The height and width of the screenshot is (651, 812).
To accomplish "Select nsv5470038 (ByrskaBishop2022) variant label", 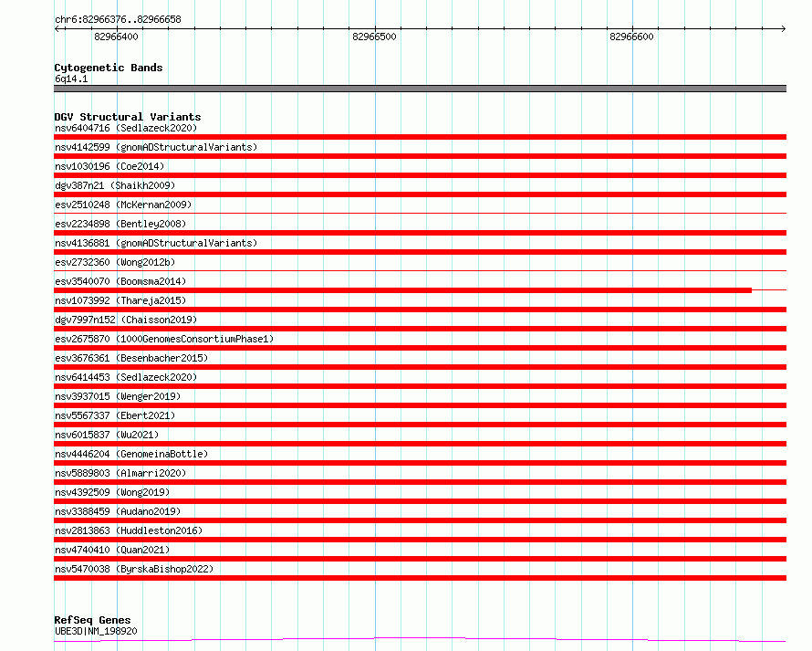I will [x=134, y=569].
